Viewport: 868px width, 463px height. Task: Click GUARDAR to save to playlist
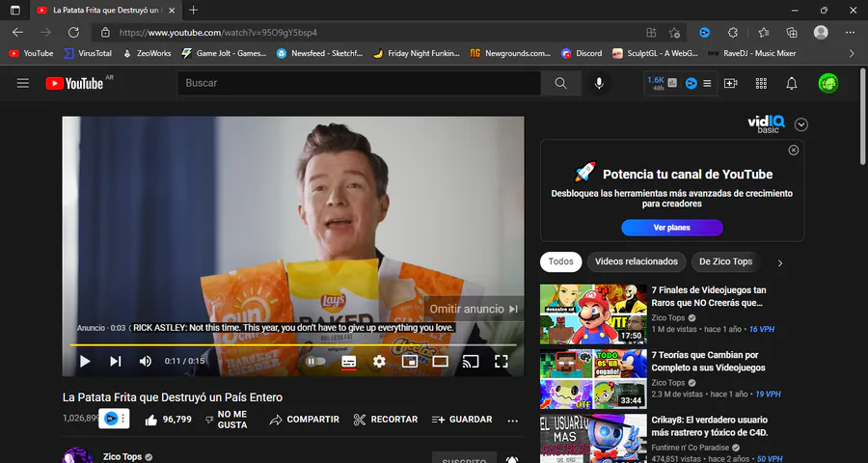[x=462, y=420]
